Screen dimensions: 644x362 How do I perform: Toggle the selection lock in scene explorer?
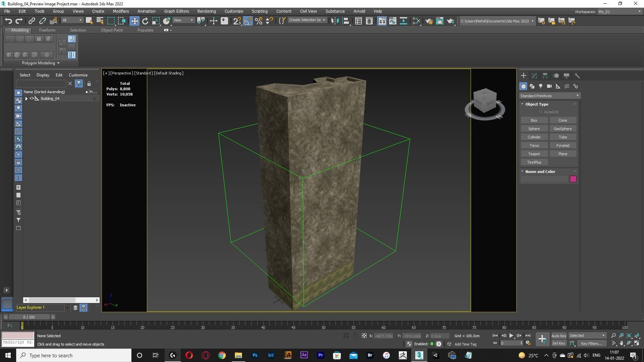click(x=89, y=83)
